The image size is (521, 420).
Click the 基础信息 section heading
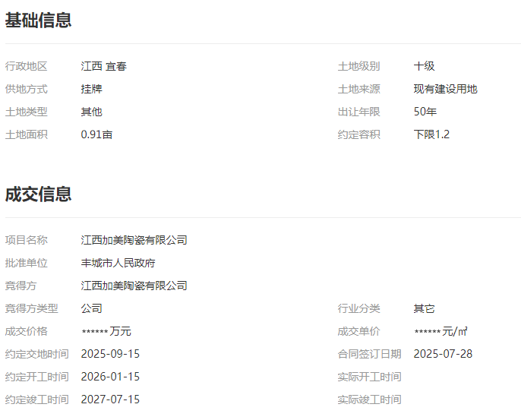click(x=39, y=21)
